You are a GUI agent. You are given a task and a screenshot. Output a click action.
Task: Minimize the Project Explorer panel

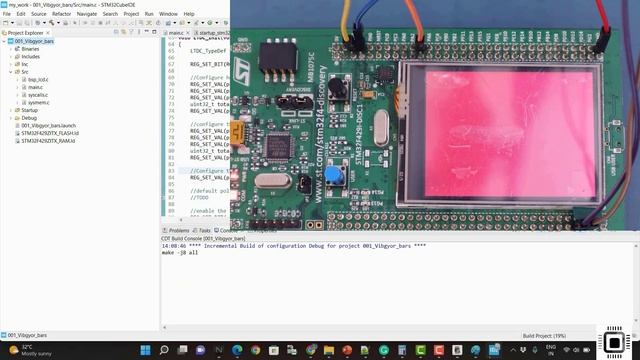(147, 31)
